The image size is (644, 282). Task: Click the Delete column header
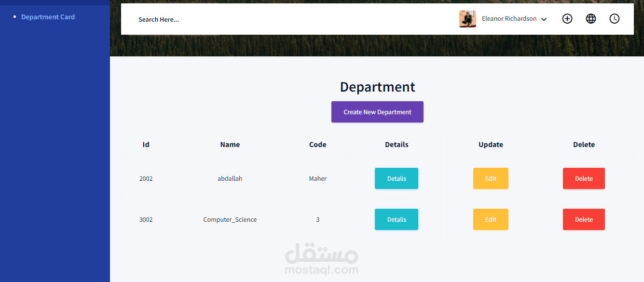(584, 145)
